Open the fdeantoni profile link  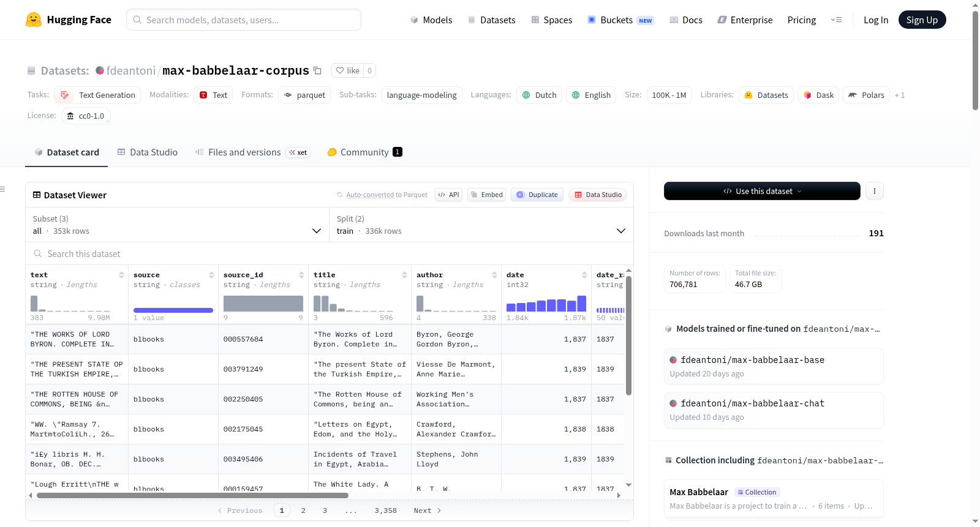131,70
